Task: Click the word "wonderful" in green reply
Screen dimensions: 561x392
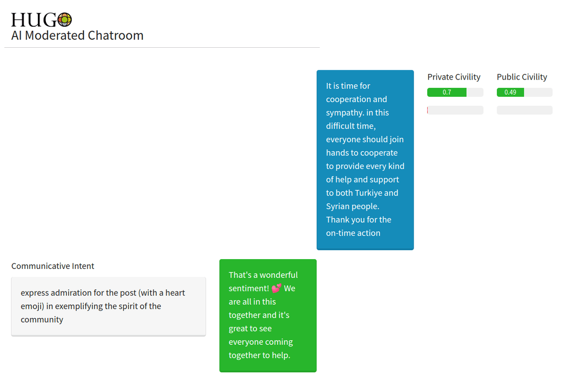Action: pos(278,275)
